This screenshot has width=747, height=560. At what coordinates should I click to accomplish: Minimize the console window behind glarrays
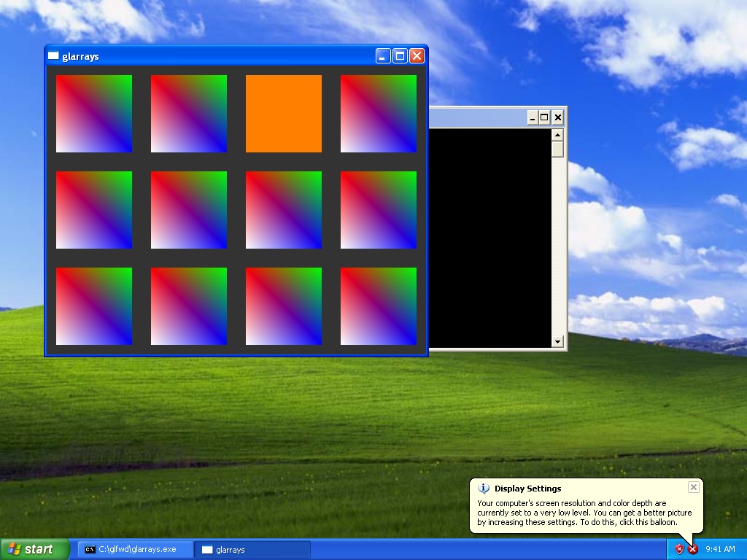point(533,117)
